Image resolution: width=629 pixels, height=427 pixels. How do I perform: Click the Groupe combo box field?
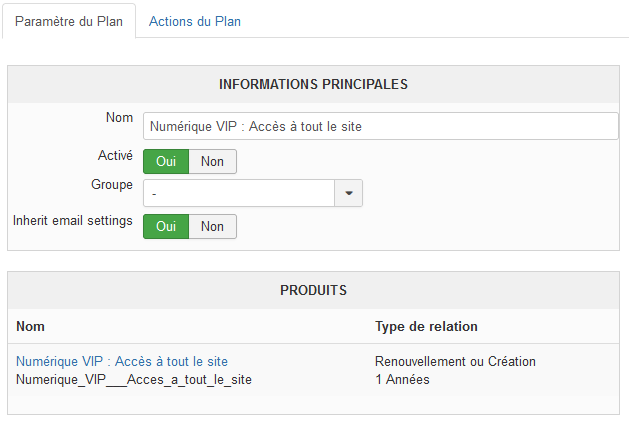tap(238, 193)
